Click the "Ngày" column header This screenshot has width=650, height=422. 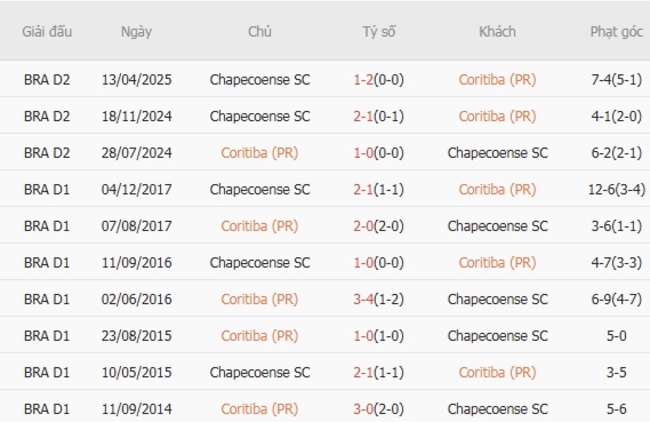pyautogui.click(x=136, y=31)
